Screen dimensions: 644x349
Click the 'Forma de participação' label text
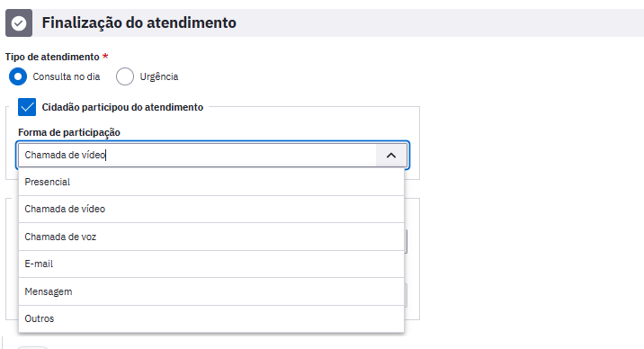pyautogui.click(x=69, y=132)
